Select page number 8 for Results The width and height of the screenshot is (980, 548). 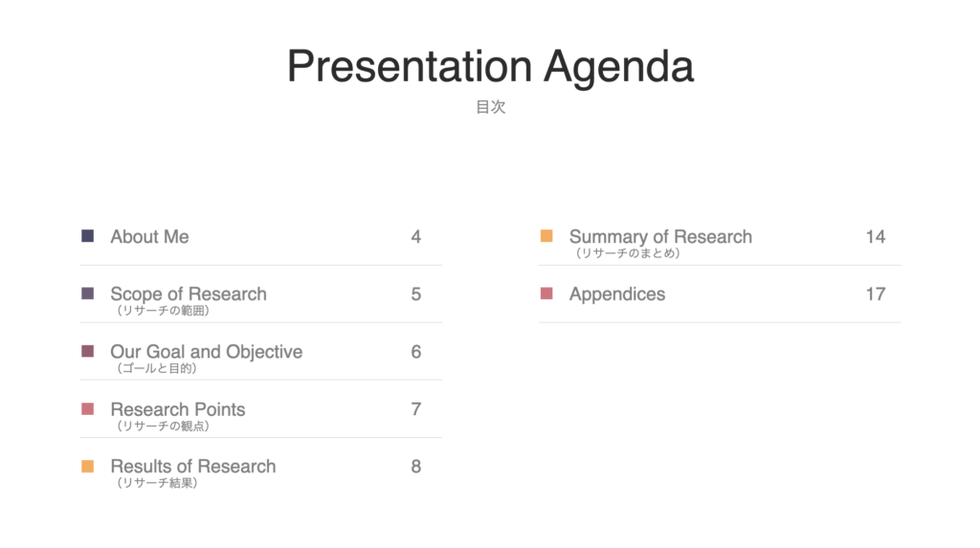pyautogui.click(x=415, y=467)
